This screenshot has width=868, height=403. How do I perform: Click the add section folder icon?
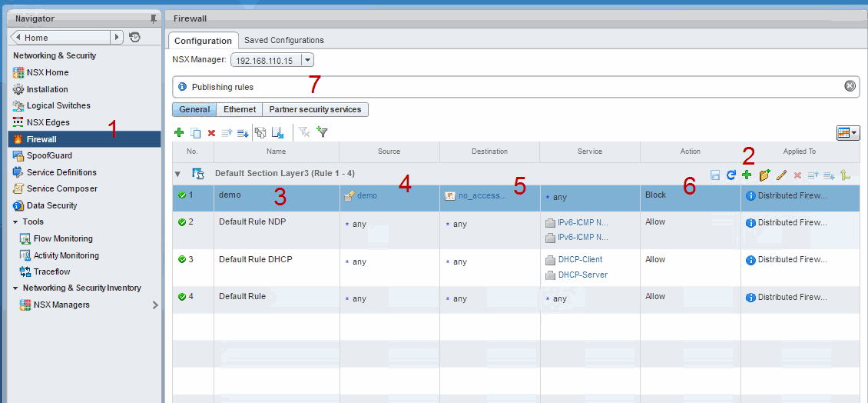pyautogui.click(x=764, y=175)
